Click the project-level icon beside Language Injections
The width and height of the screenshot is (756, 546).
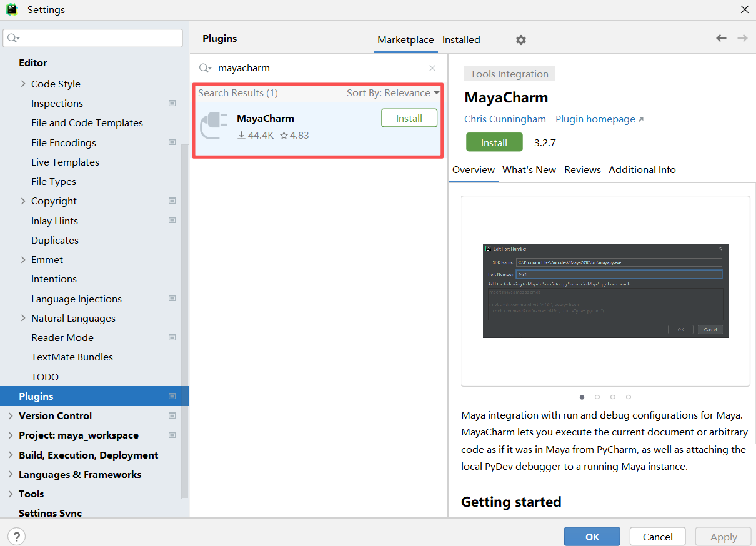tap(172, 299)
